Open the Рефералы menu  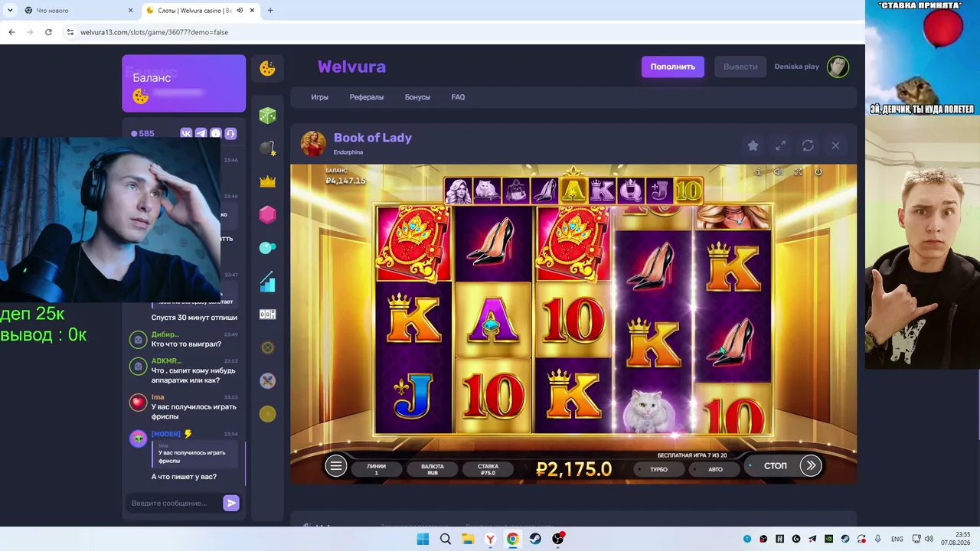pos(367,97)
